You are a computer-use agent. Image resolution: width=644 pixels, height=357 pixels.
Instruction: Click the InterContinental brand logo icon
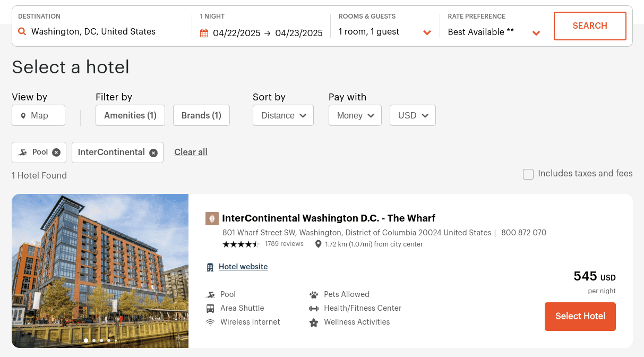point(212,218)
